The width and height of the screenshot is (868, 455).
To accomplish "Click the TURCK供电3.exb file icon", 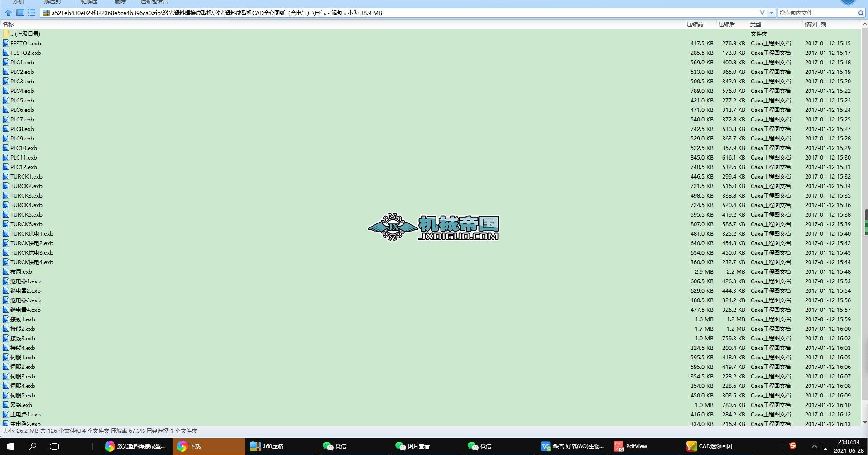I will tap(6, 253).
